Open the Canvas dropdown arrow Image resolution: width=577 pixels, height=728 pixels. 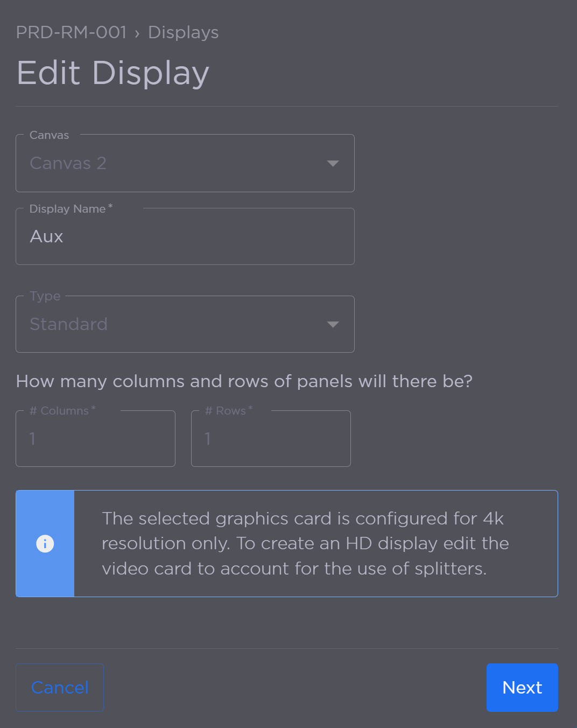point(333,163)
